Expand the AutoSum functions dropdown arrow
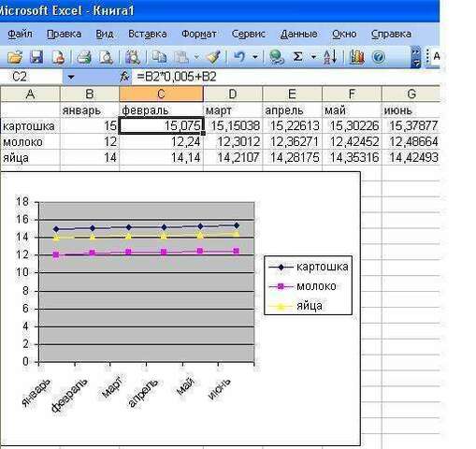 click(313, 57)
